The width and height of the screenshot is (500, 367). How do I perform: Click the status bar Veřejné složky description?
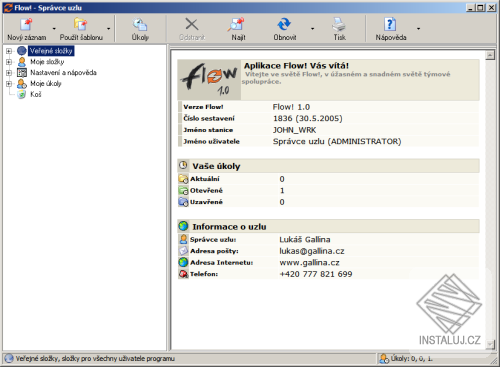(95, 359)
